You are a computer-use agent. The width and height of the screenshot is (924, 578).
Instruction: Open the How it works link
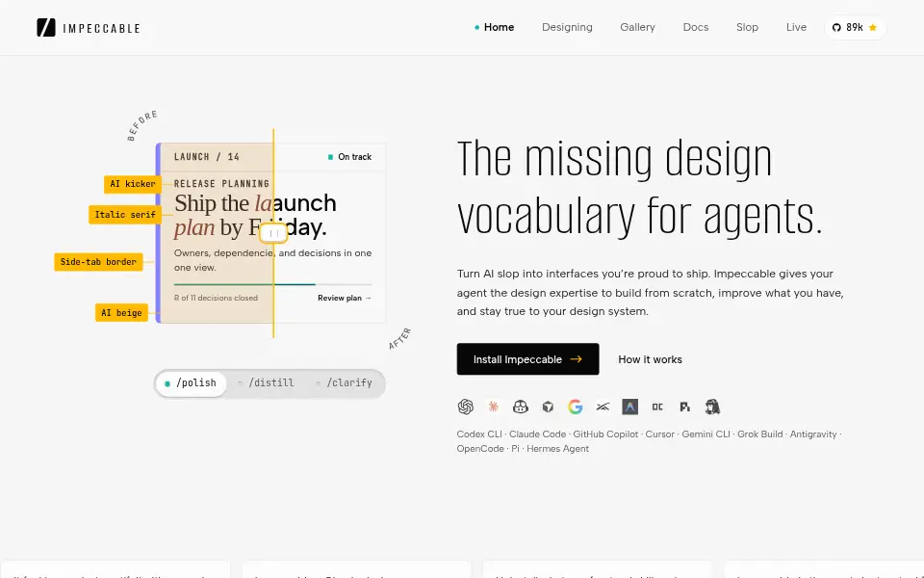pyautogui.click(x=650, y=359)
